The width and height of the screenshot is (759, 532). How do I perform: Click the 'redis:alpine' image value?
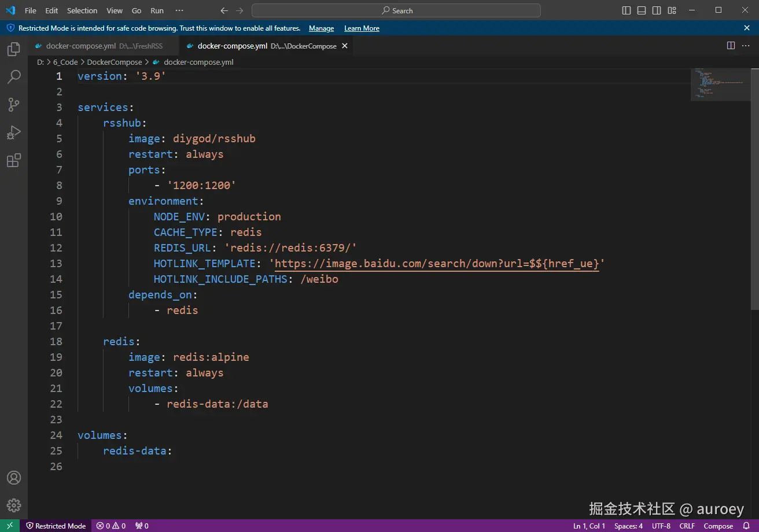click(x=211, y=357)
